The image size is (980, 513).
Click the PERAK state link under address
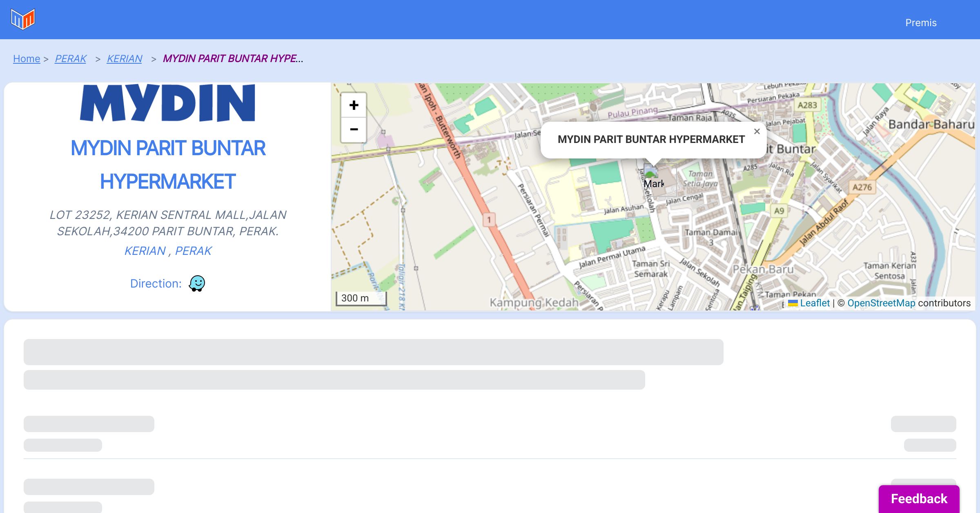194,251
